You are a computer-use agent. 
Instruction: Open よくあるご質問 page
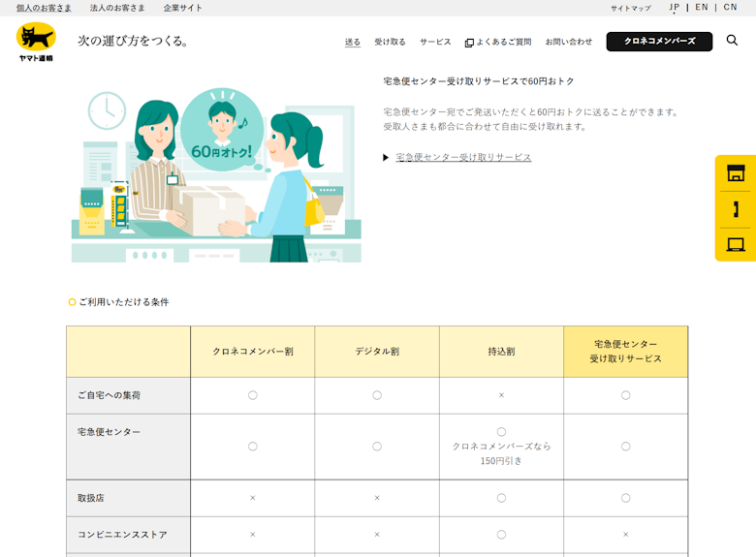(x=504, y=42)
